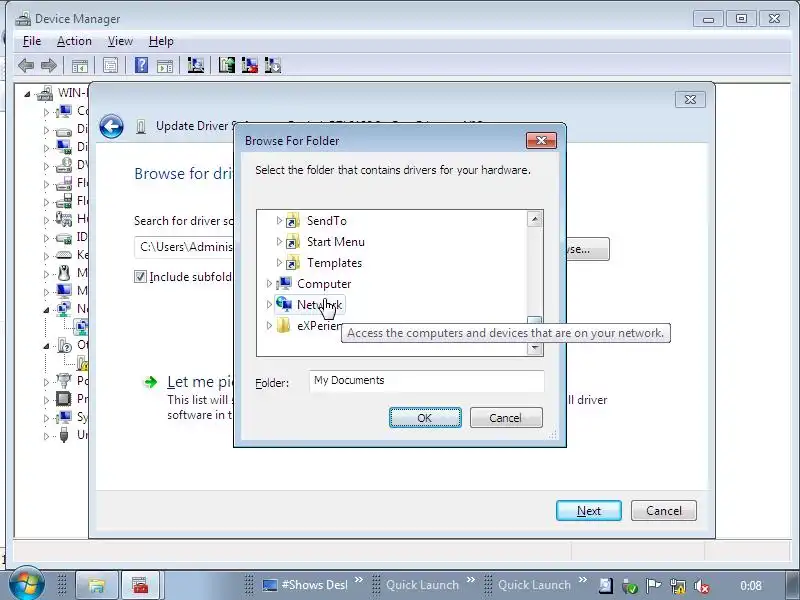Click Cancel in Browse For Folder dialog
The width and height of the screenshot is (800, 600).
506,418
